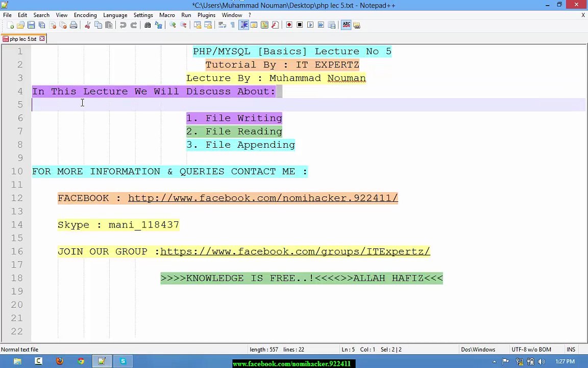
Task: Toggle the Indent Guide toolbar button
Action: pos(244,25)
